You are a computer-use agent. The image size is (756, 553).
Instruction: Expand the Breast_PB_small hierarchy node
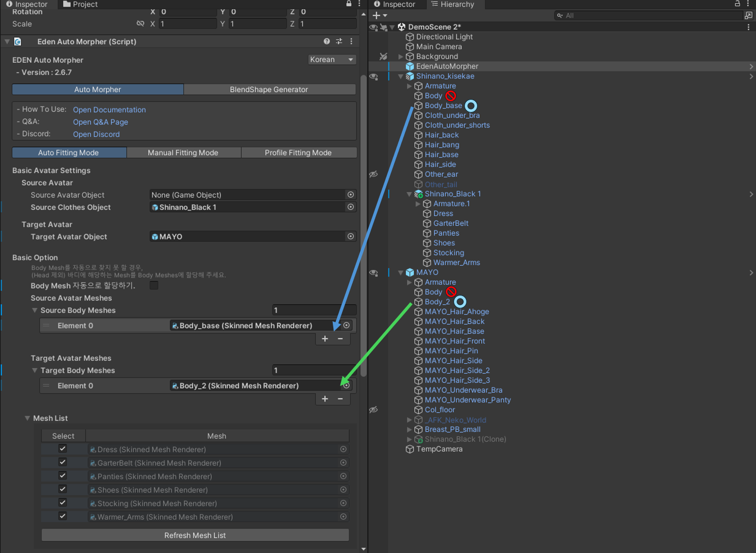coord(409,430)
